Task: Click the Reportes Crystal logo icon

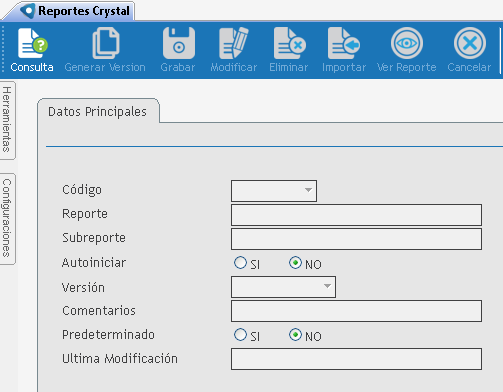Action: [28, 11]
